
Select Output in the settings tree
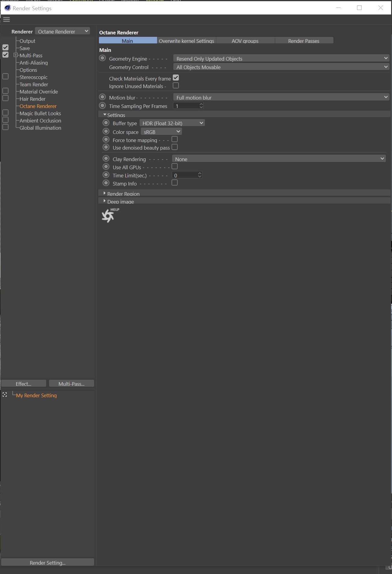tap(27, 41)
